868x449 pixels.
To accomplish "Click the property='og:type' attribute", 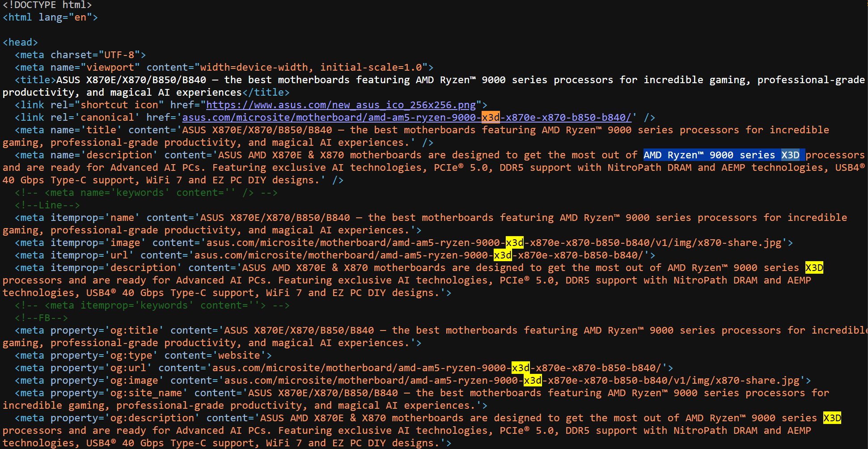I will click(104, 356).
